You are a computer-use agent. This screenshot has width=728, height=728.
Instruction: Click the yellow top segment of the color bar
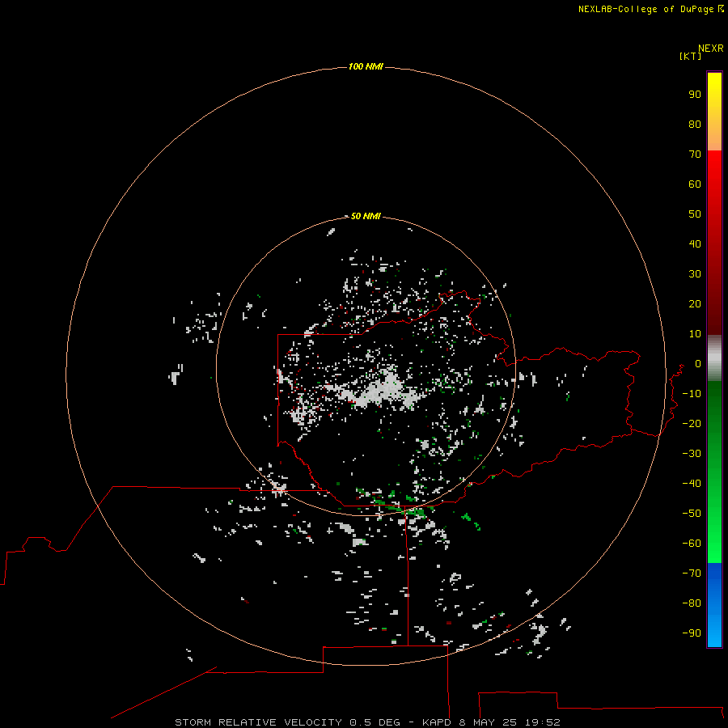click(x=714, y=112)
